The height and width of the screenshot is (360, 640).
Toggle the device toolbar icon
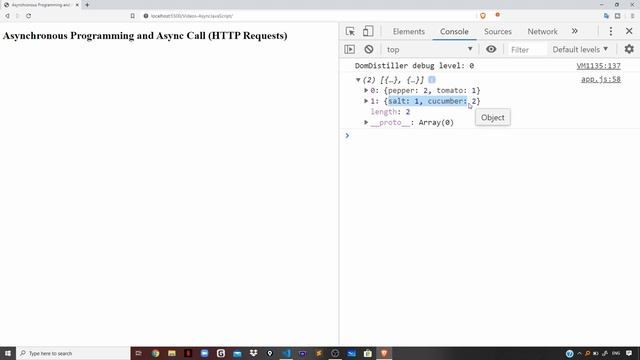pos(368,31)
